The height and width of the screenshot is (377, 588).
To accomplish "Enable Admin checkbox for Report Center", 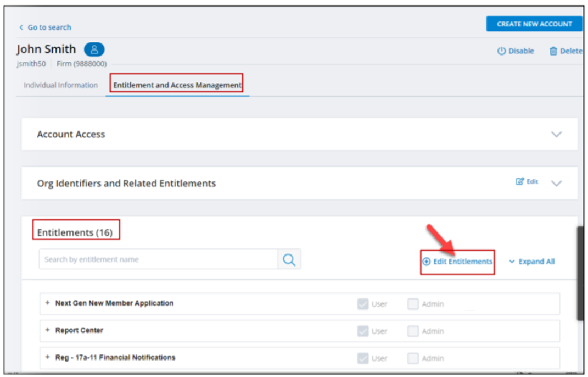I will pyautogui.click(x=413, y=331).
